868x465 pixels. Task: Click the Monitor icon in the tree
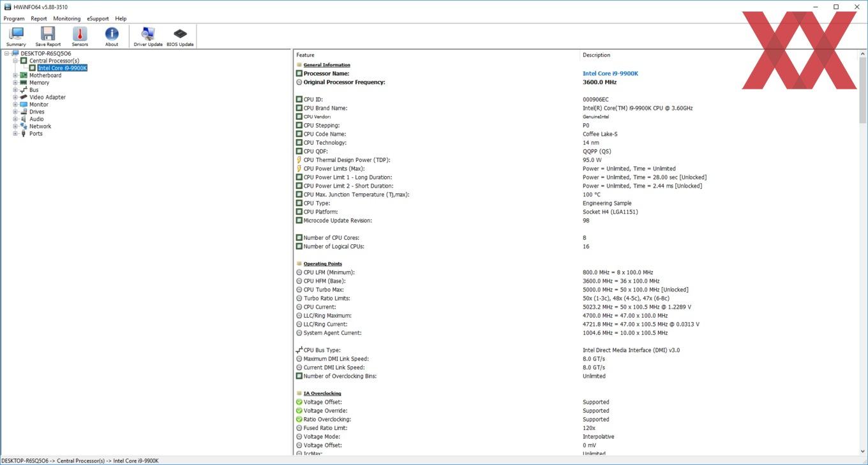pos(24,105)
